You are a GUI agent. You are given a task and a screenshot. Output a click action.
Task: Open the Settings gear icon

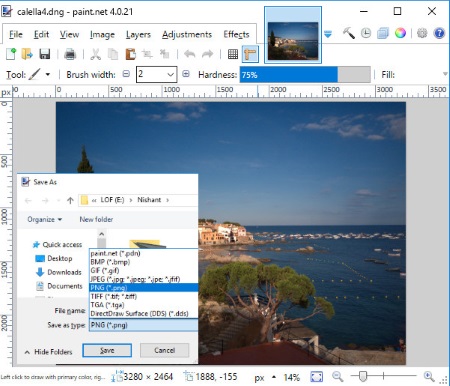pos(422,33)
